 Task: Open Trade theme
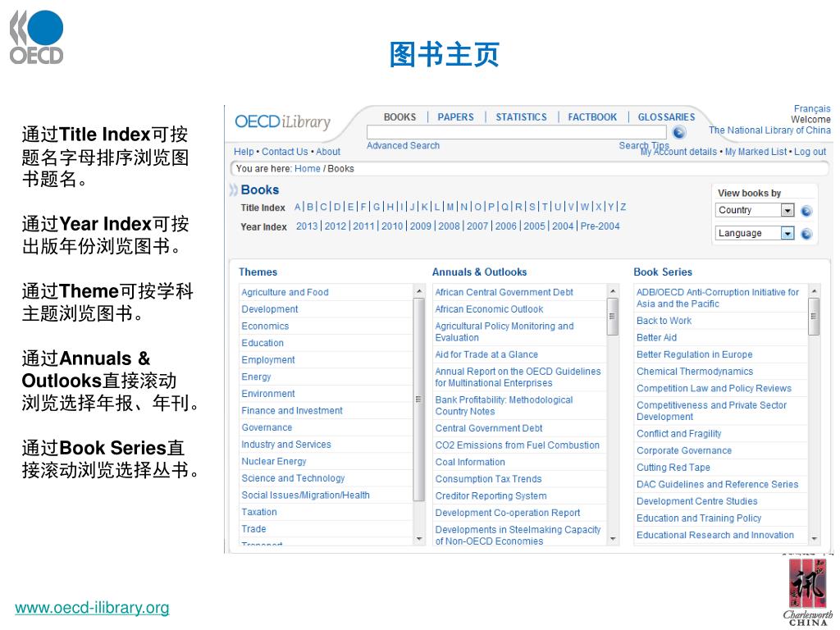pos(254,529)
